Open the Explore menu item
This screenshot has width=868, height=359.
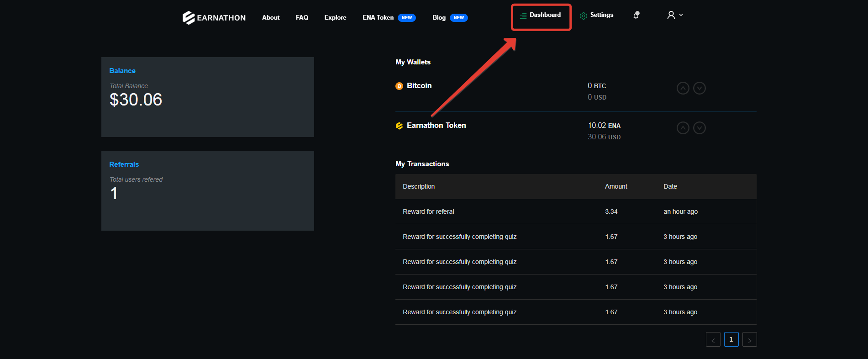(x=335, y=18)
